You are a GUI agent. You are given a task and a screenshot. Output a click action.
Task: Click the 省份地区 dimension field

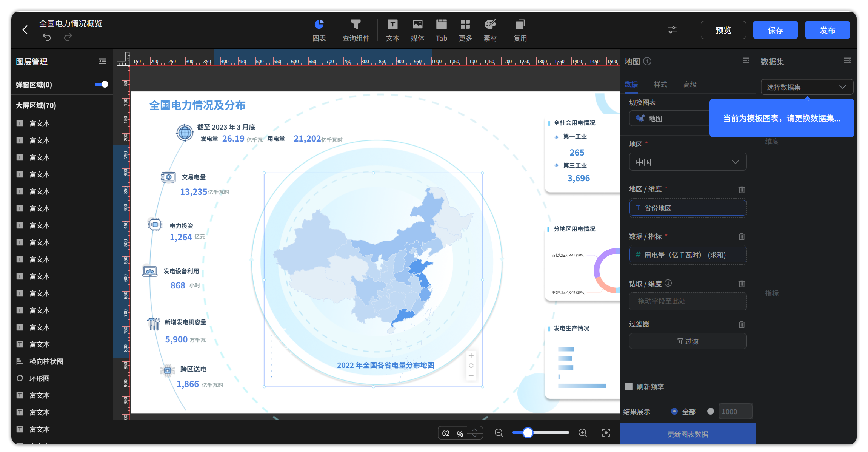688,208
